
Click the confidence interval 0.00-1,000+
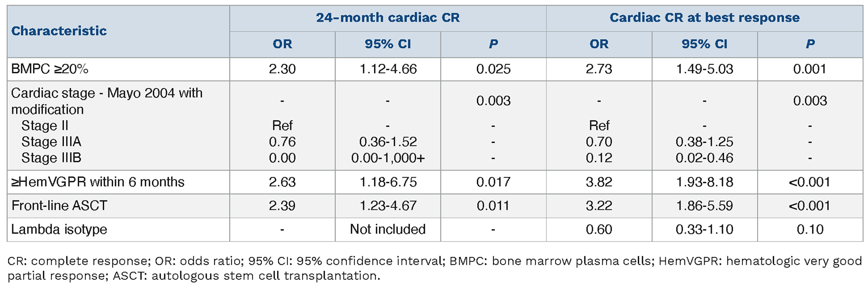[x=388, y=158]
